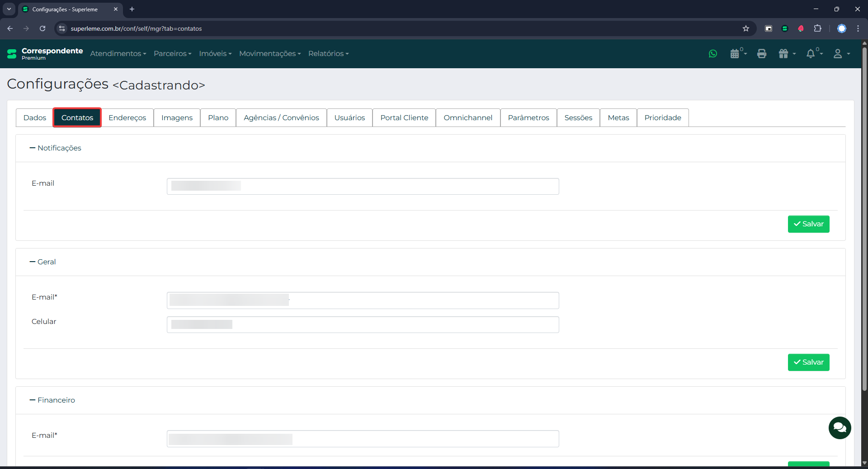Collapse the Financeiro section

(x=52, y=400)
